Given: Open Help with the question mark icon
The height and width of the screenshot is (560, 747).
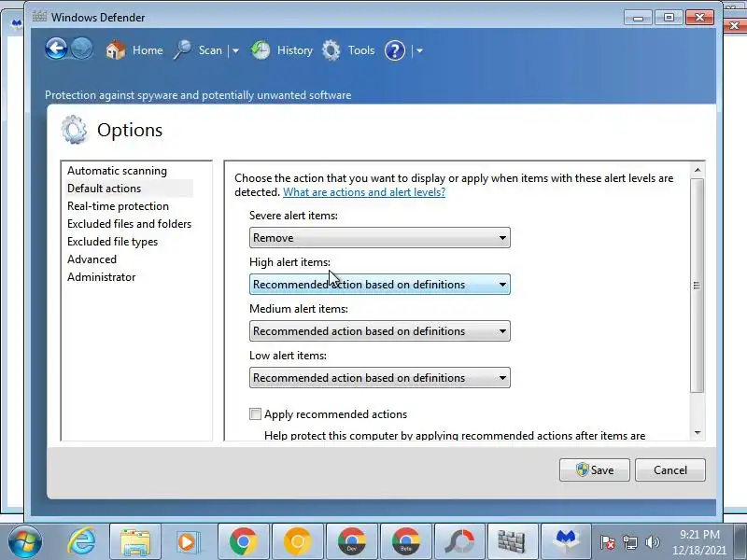Looking at the screenshot, I should 394,50.
